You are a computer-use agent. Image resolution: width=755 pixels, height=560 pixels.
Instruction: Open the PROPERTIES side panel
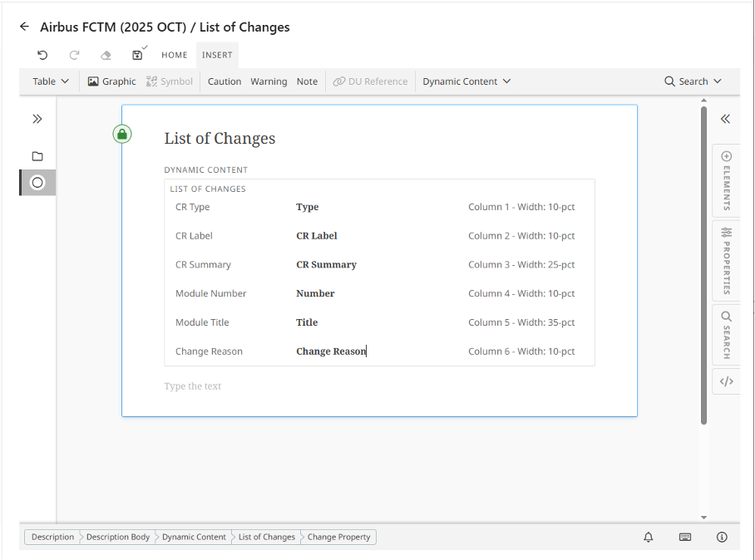point(727,261)
